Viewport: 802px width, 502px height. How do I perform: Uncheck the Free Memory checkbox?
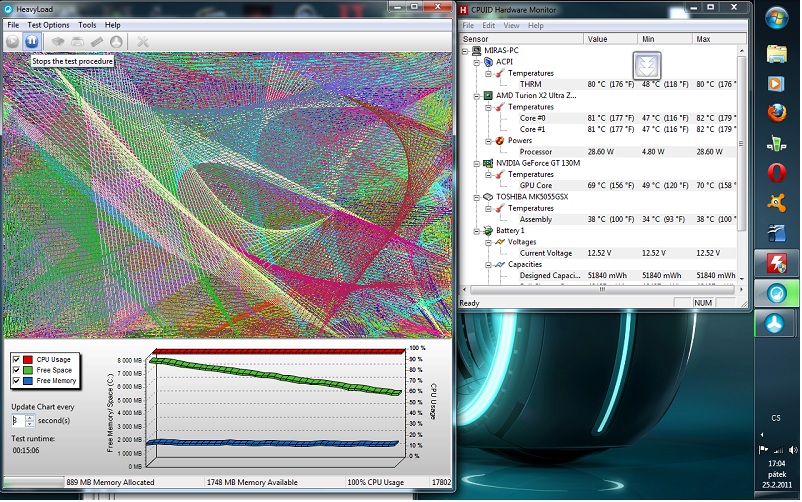click(16, 381)
